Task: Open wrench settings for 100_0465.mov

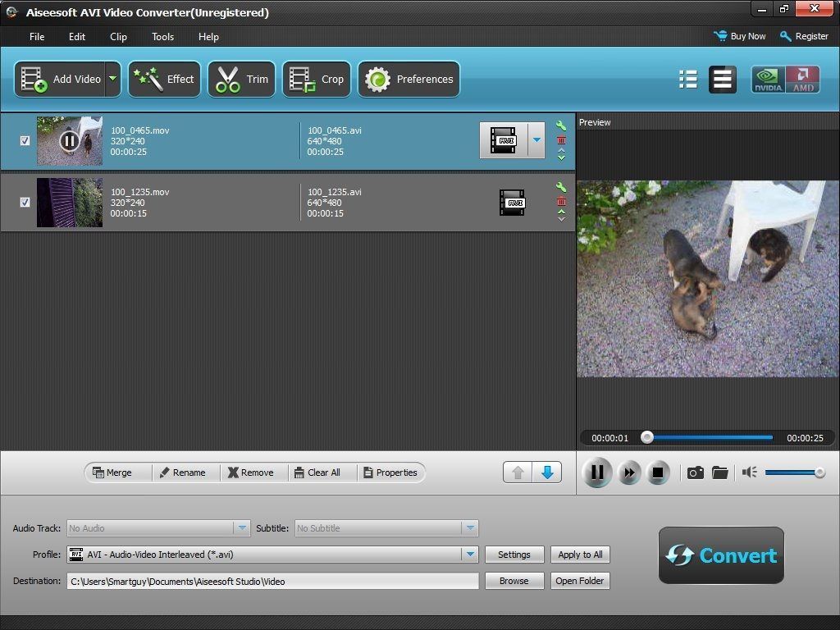Action: pos(561,126)
